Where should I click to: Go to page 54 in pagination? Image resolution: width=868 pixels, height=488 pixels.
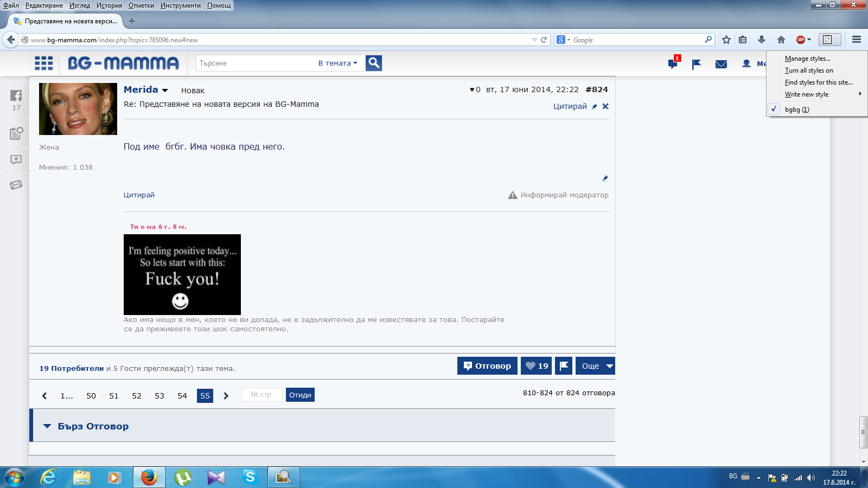point(182,396)
